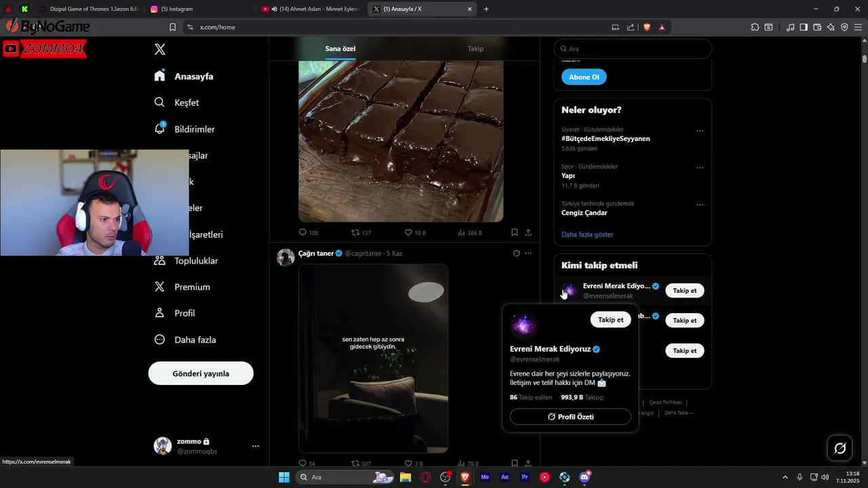Click Brave Shields lion icon

(647, 27)
